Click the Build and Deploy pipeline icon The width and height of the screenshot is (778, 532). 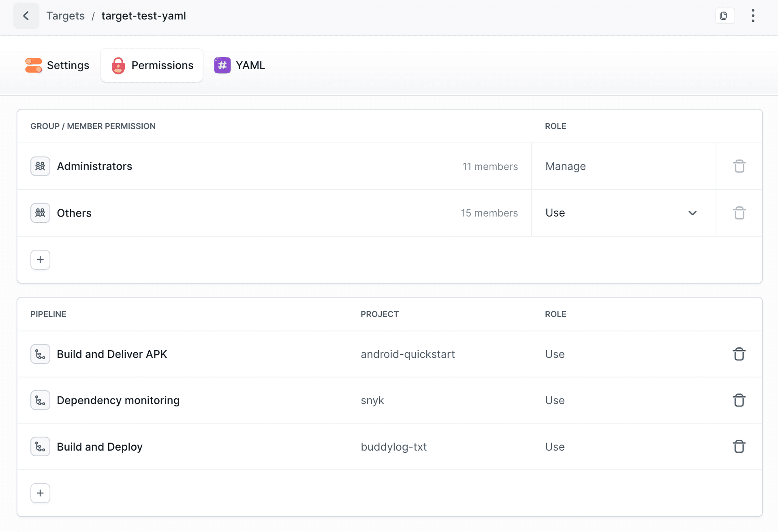click(x=40, y=446)
